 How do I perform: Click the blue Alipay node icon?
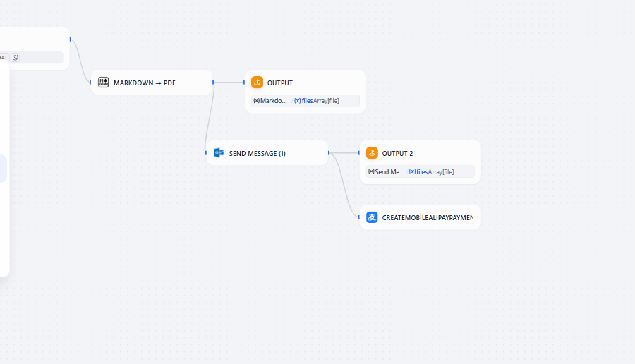click(x=372, y=217)
